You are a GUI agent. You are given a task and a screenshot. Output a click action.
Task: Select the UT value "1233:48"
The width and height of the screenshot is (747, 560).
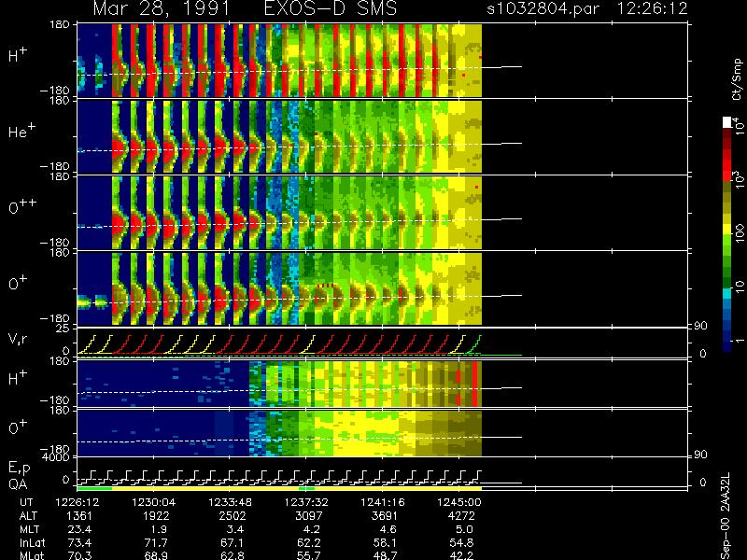coord(230,502)
